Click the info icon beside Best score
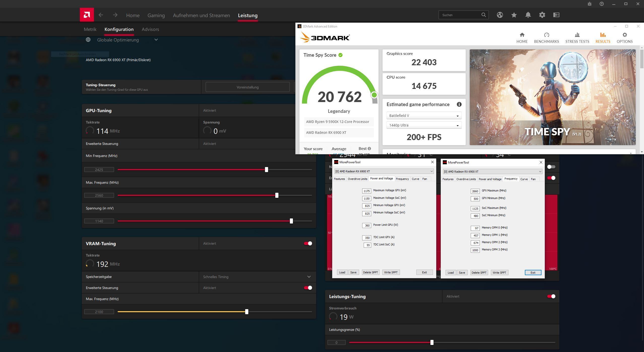Image resolution: width=644 pixels, height=352 pixels. click(369, 149)
